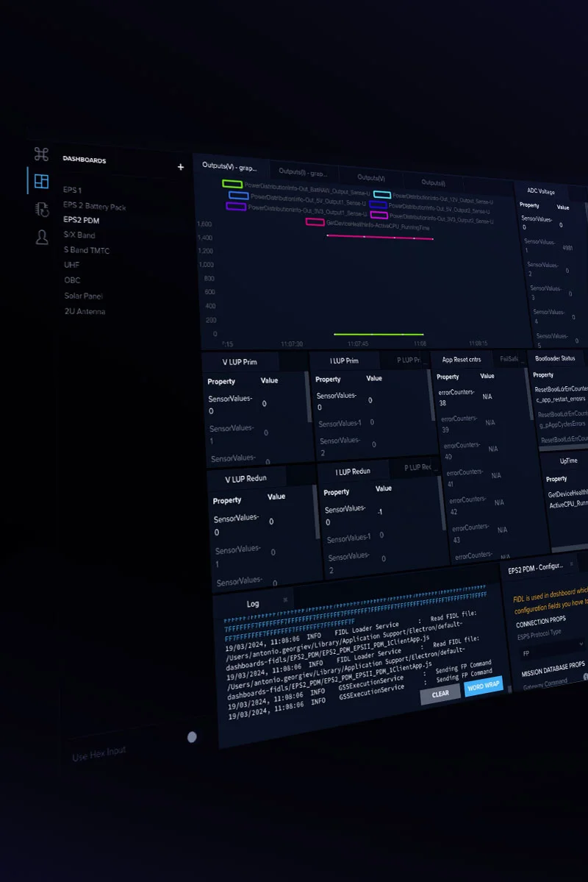Click the CONNECTION PROPS heading
Screen dimensions: 588x882
tap(541, 622)
